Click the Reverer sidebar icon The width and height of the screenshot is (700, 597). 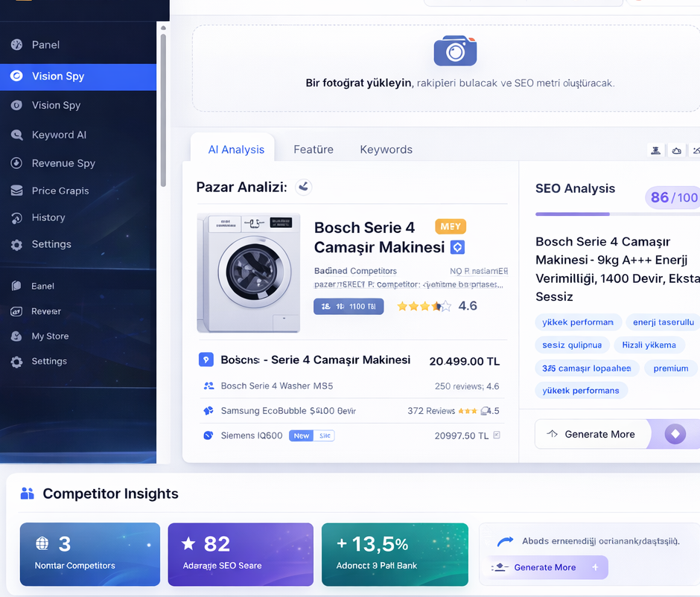click(x=16, y=311)
